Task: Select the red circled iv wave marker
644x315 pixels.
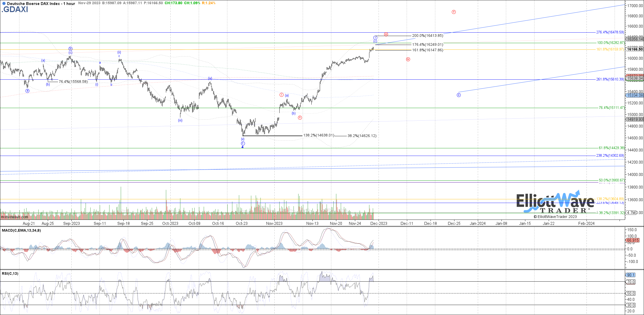Action: 408,59
